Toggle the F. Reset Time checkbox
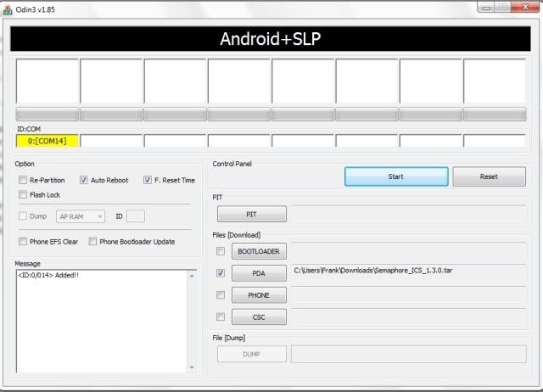This screenshot has width=543, height=392. (x=148, y=180)
